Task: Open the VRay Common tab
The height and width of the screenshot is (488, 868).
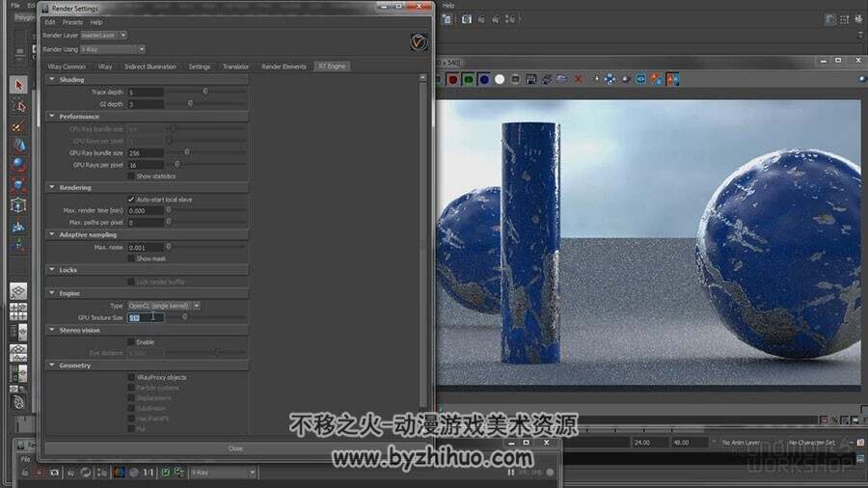Action: tap(67, 67)
